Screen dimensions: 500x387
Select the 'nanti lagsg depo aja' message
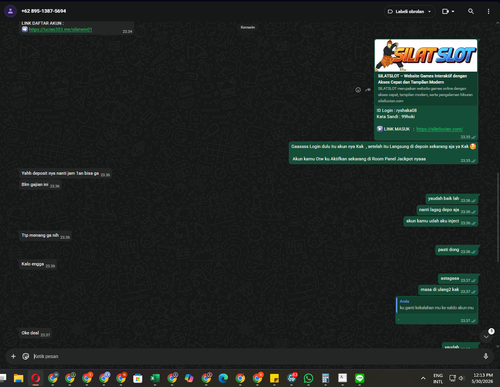447,210
